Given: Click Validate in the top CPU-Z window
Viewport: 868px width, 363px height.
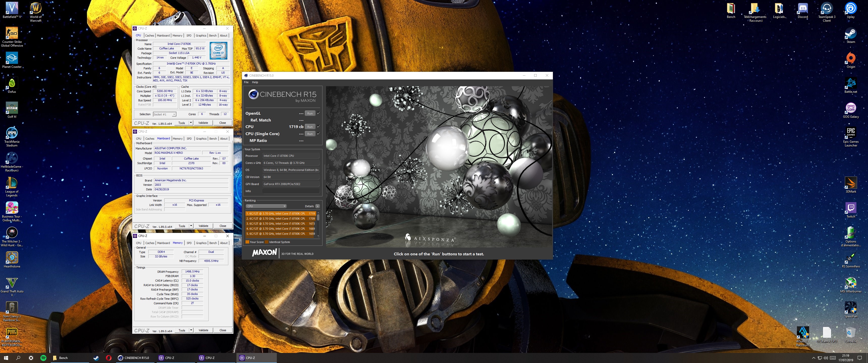Looking at the screenshot, I should (x=203, y=123).
